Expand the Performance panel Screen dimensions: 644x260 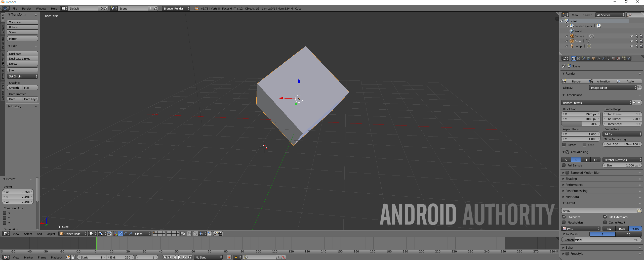click(574, 185)
